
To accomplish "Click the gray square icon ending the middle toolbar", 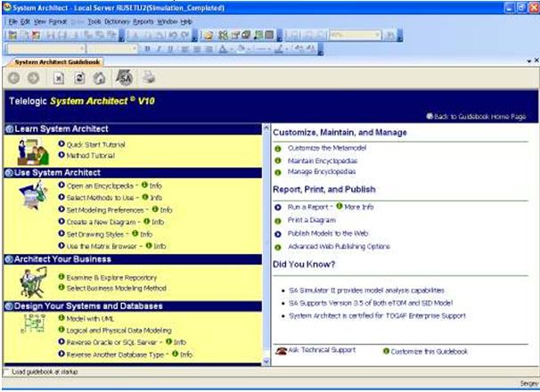I will (x=270, y=35).
